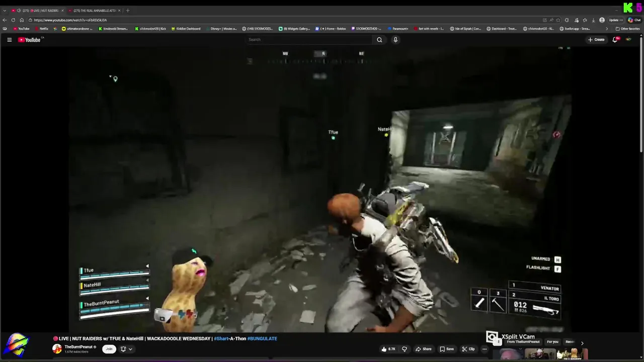Click the Create button on YouTube
The image size is (644, 362).
coord(596,40)
